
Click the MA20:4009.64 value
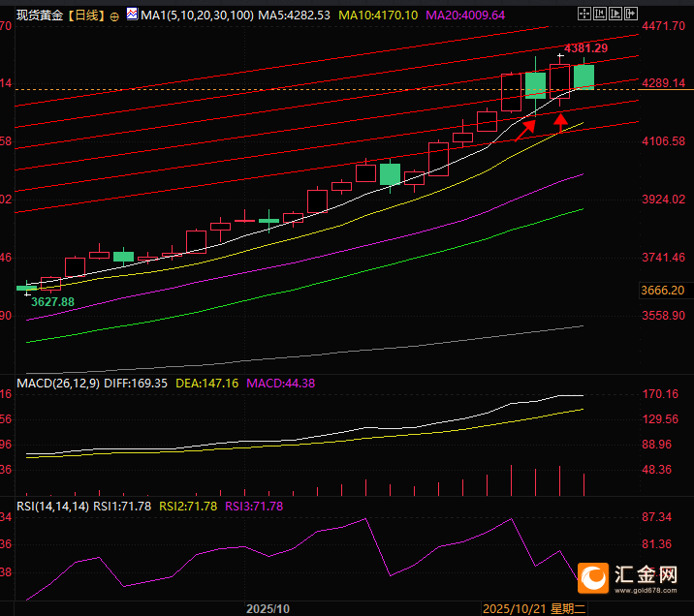[465, 15]
